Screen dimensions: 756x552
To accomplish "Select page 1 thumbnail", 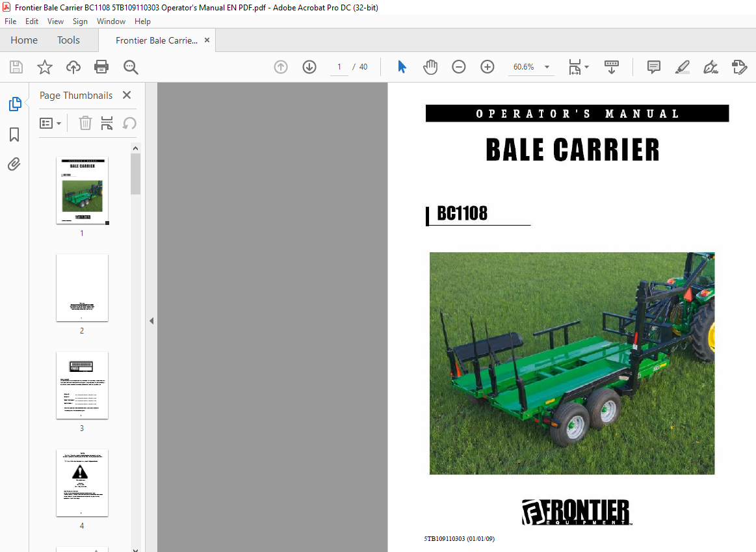I will pos(82,191).
